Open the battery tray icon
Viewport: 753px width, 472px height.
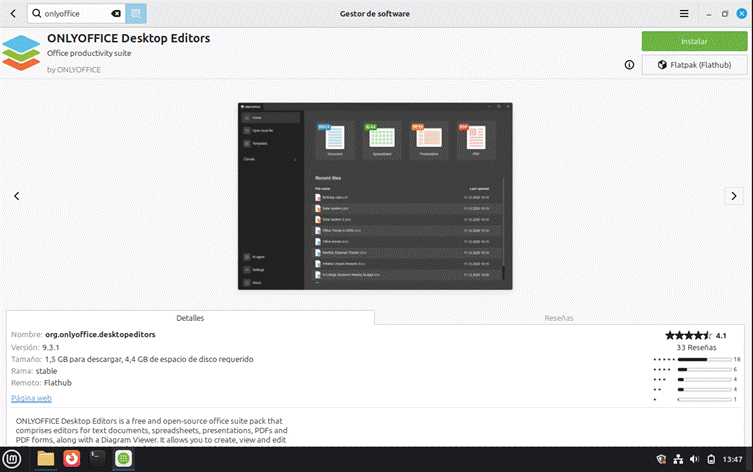pos(711,460)
